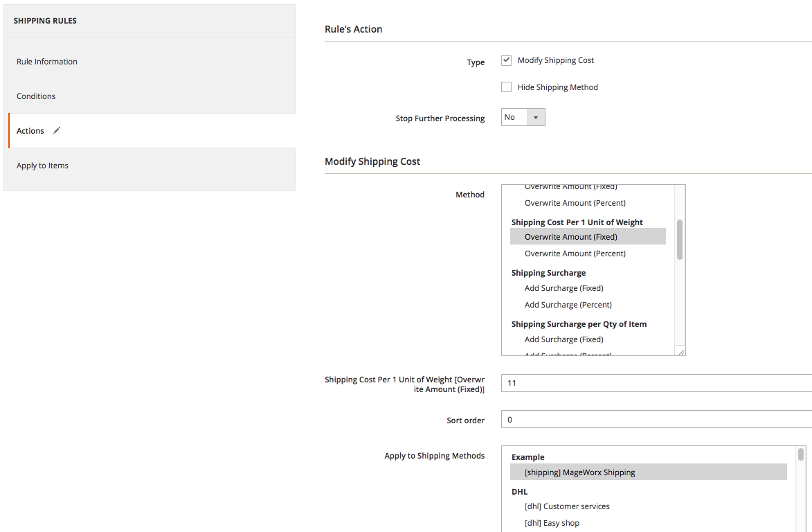Enable the Hide Shipping Method checkbox
Image resolution: width=812 pixels, height=532 pixels.
click(x=506, y=87)
